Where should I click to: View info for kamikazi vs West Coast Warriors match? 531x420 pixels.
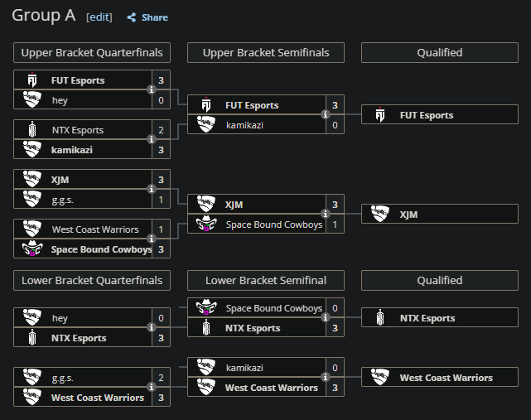326,377
